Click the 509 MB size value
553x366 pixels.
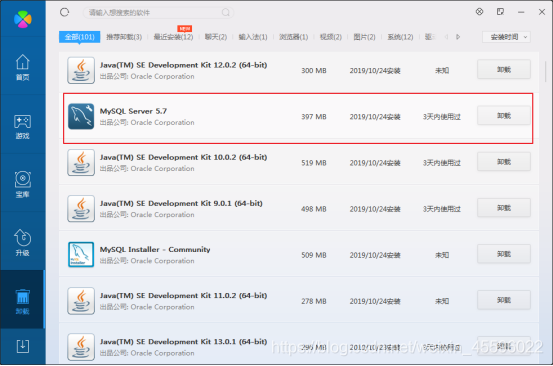[x=314, y=255]
